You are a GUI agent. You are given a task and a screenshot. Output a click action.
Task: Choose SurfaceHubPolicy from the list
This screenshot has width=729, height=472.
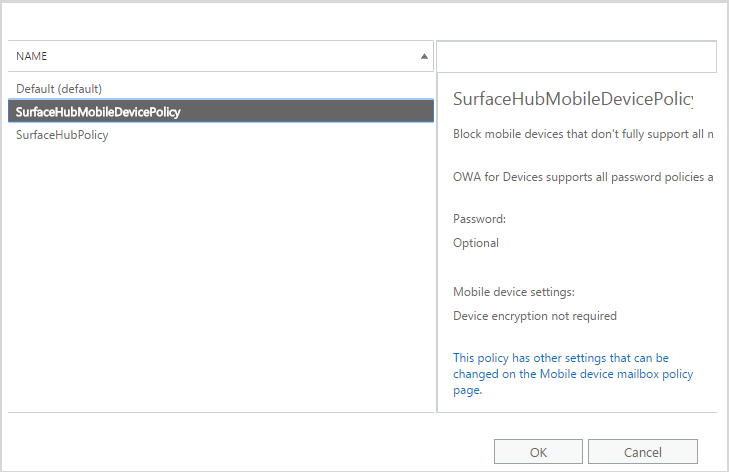click(x=62, y=135)
